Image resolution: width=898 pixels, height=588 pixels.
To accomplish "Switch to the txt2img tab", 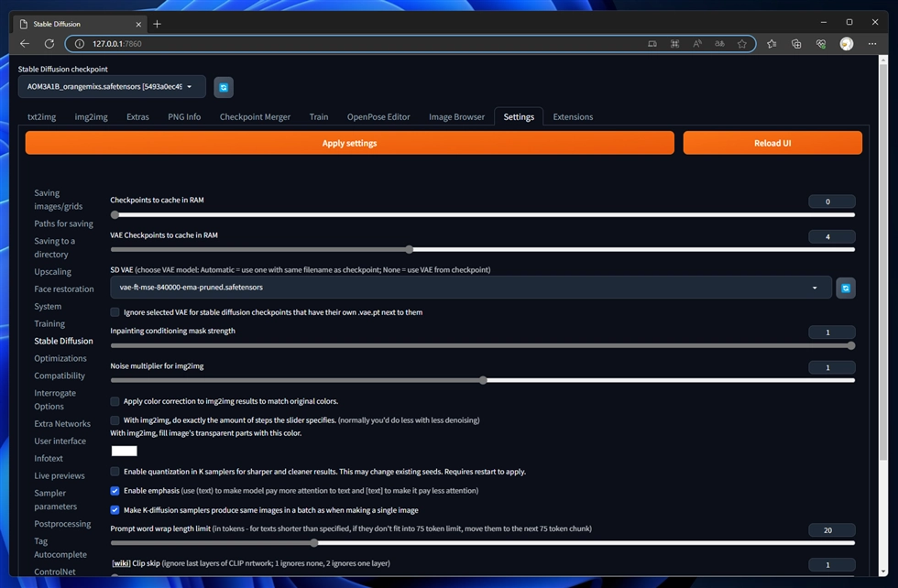I will pyautogui.click(x=42, y=117).
